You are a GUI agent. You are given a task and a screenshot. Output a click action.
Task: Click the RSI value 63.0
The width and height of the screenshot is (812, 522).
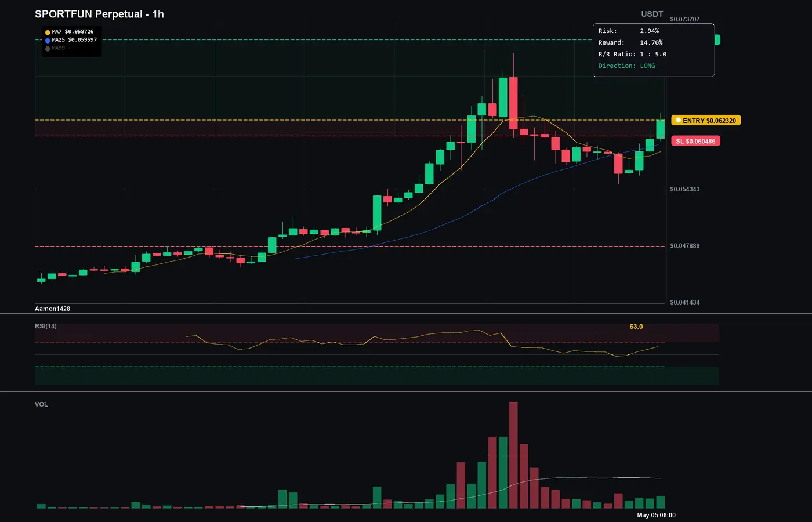point(636,327)
